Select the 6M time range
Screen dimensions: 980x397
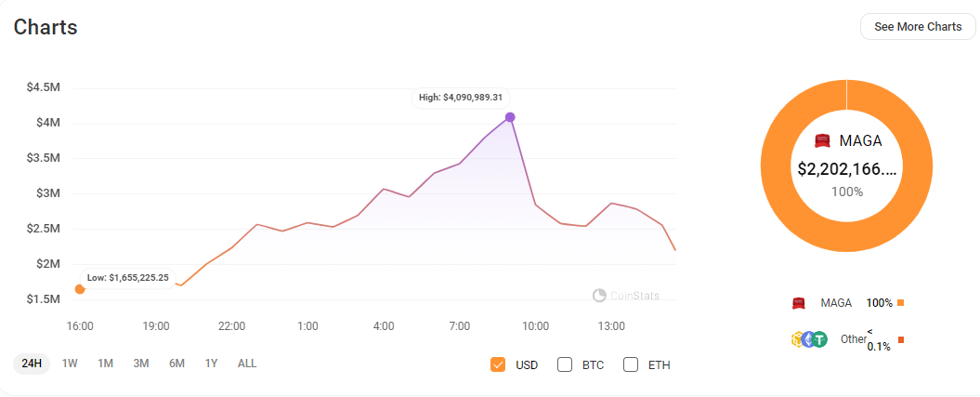(176, 364)
